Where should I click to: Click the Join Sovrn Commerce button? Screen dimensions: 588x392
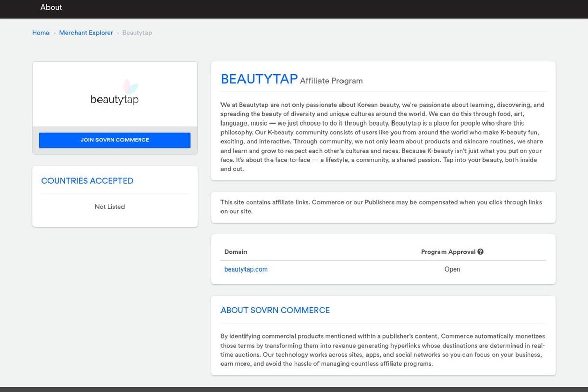(115, 140)
